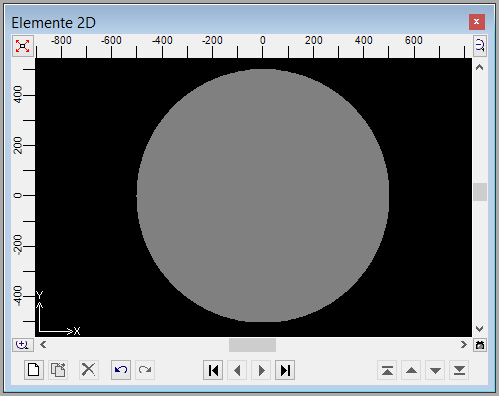Click the 600 label on top ruler

point(413,40)
